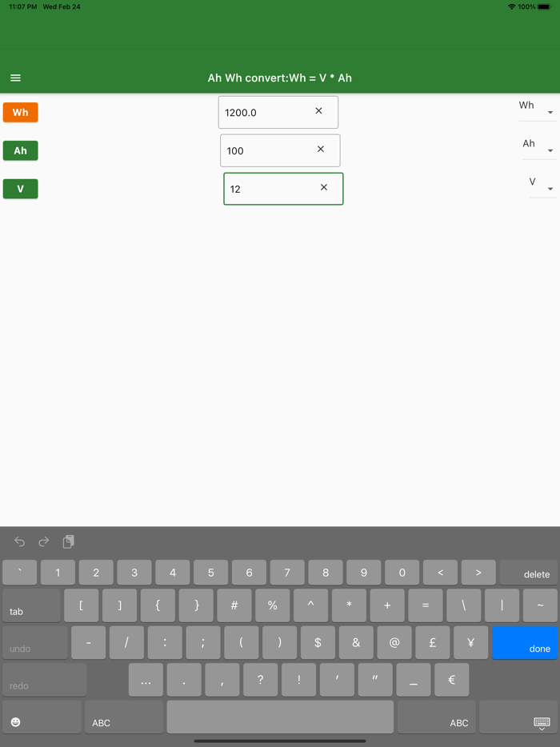Hide the on-screen keyboard
The image size is (560, 747).
[x=542, y=723]
